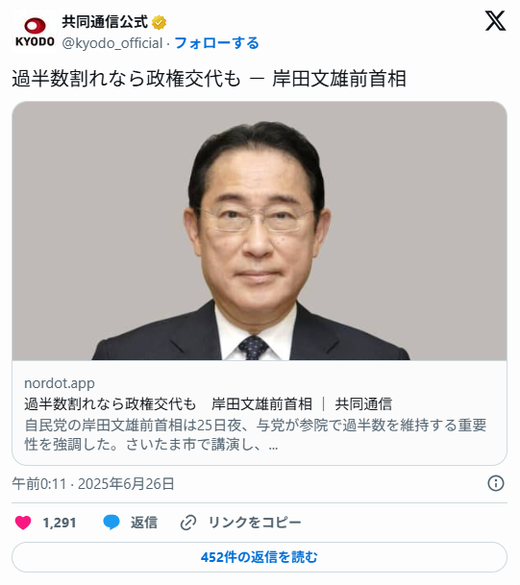Like the tweet with heart icon
520x585 pixels.
[x=23, y=522]
